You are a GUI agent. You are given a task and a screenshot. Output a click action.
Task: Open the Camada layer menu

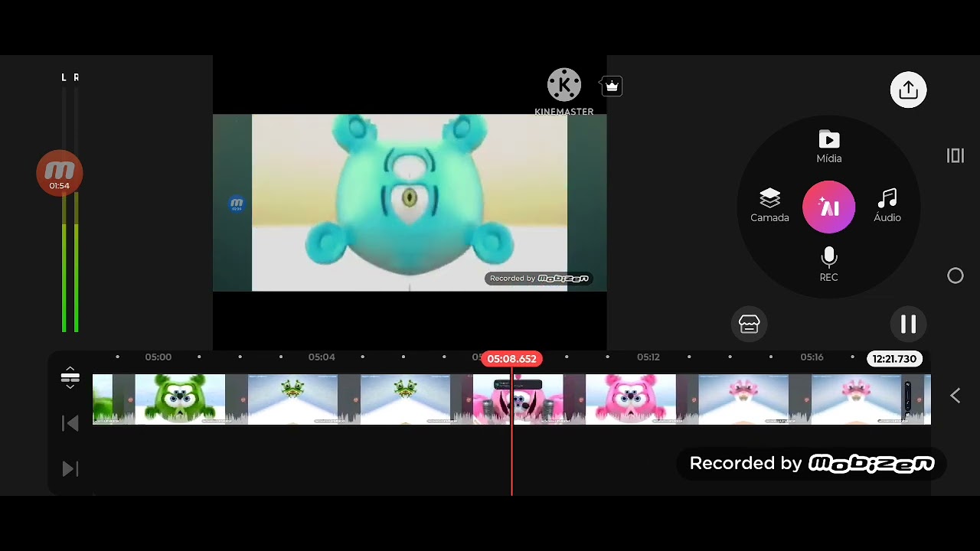click(x=769, y=206)
